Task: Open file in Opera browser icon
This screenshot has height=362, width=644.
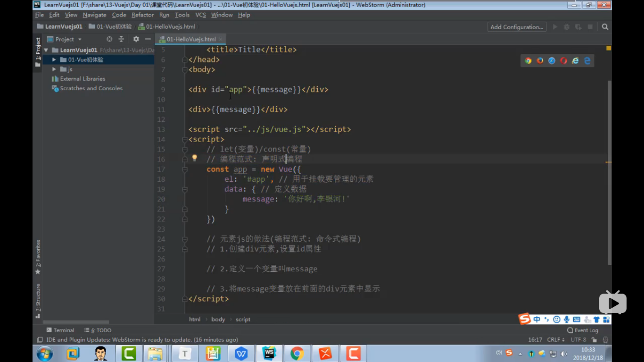Action: pos(563,61)
